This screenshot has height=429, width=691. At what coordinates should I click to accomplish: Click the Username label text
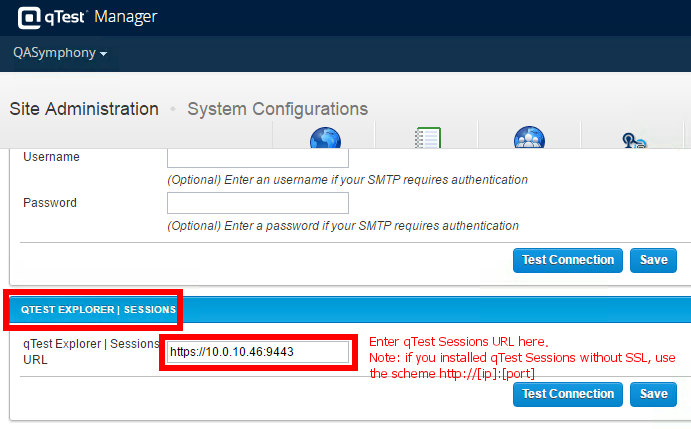pyautogui.click(x=51, y=157)
